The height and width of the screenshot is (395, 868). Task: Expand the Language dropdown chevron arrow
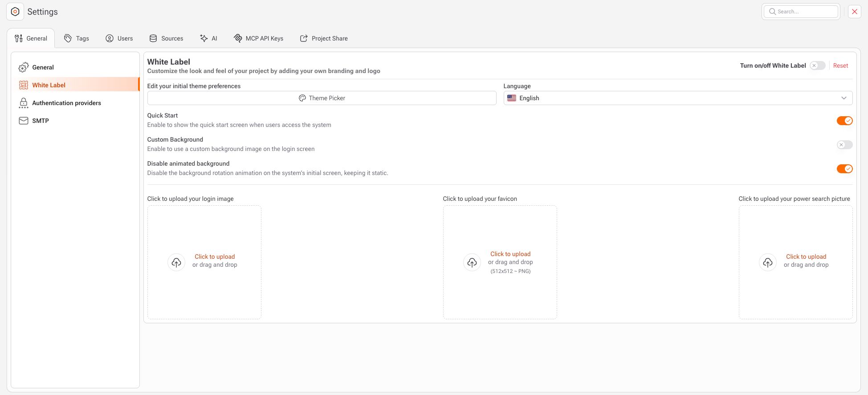click(844, 98)
